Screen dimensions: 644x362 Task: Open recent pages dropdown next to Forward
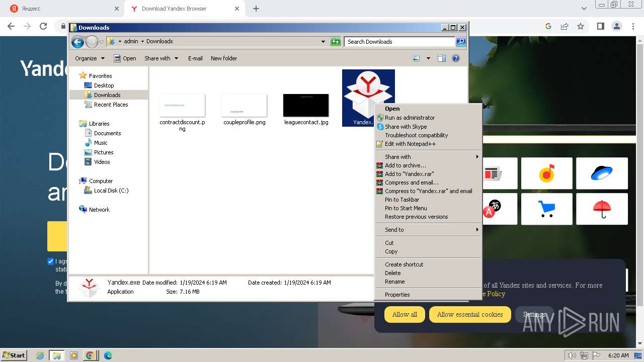tap(102, 42)
